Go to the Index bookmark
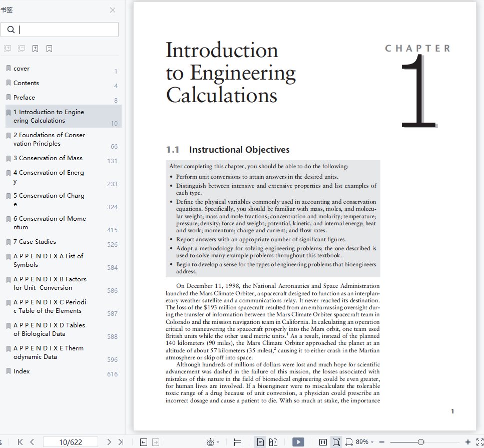484x448 pixels. 63,371
